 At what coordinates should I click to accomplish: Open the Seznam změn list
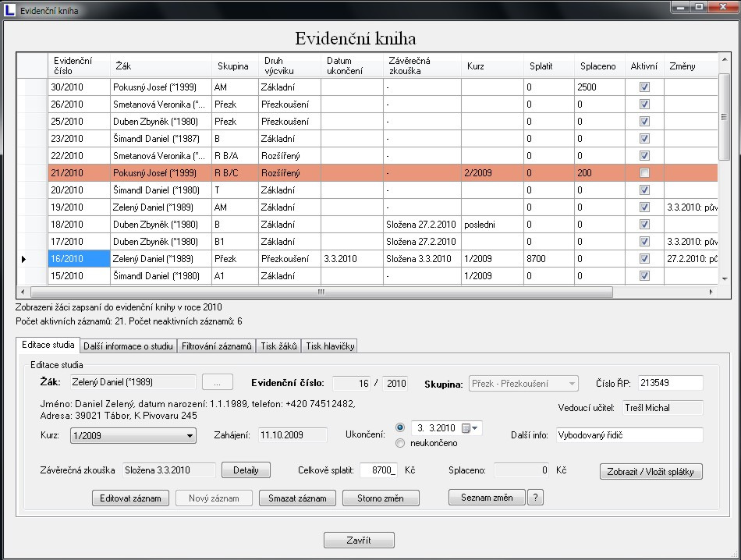(487, 498)
